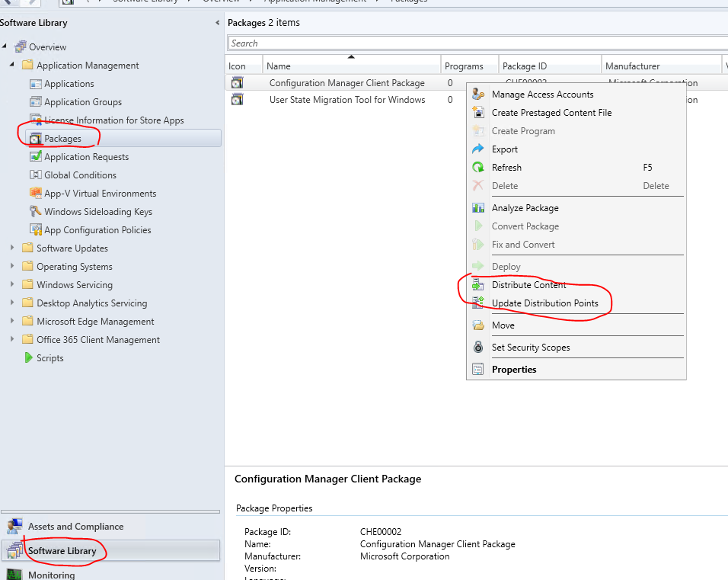728x580 pixels.
Task: Select Update Distribution Points entry
Action: 576,303
